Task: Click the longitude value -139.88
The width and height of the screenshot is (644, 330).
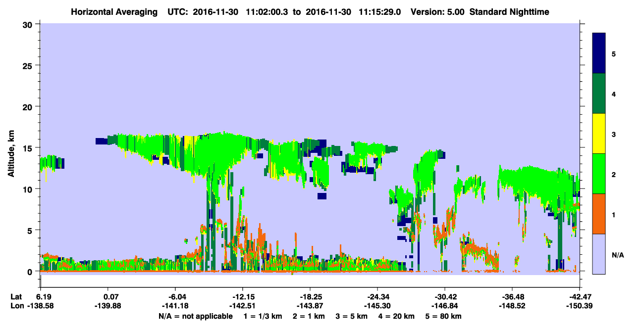Action: tap(108, 306)
